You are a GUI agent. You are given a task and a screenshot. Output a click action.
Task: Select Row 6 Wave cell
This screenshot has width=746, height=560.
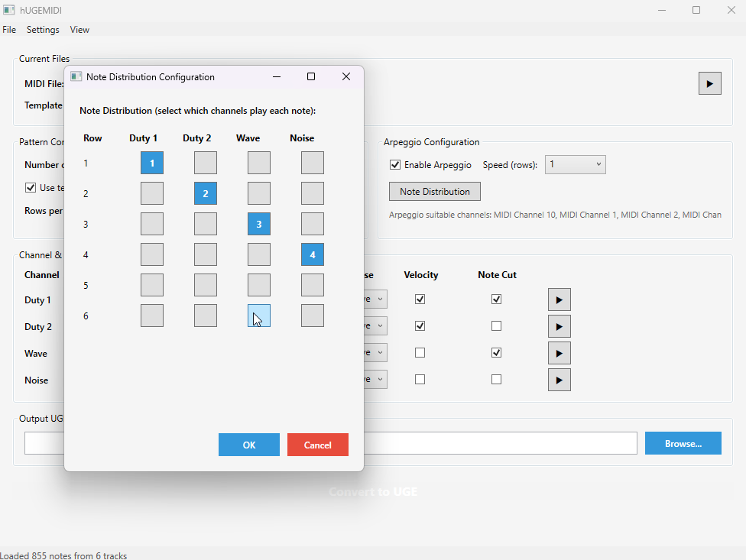point(259,316)
